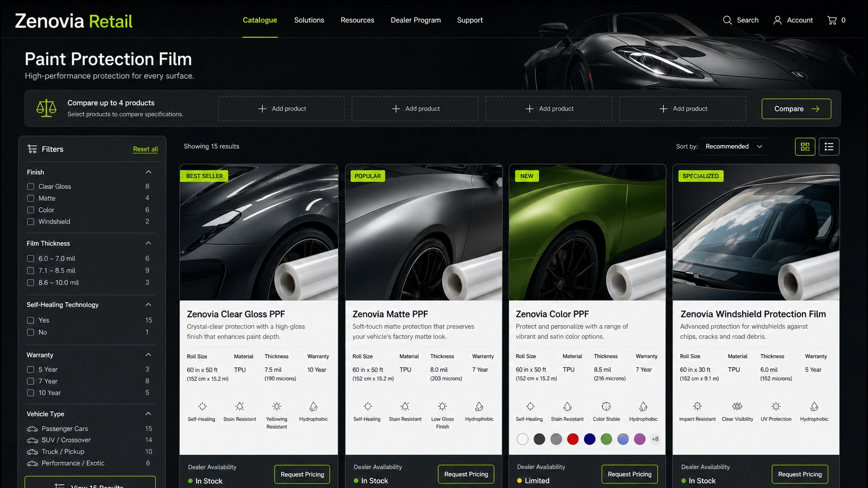Click Stain Resistant icon on Color PPF card
The width and height of the screenshot is (868, 488).
(x=567, y=407)
